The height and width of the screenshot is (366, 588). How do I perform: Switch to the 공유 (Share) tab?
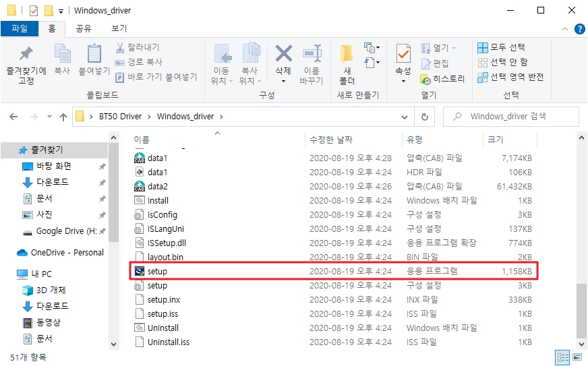click(x=84, y=28)
